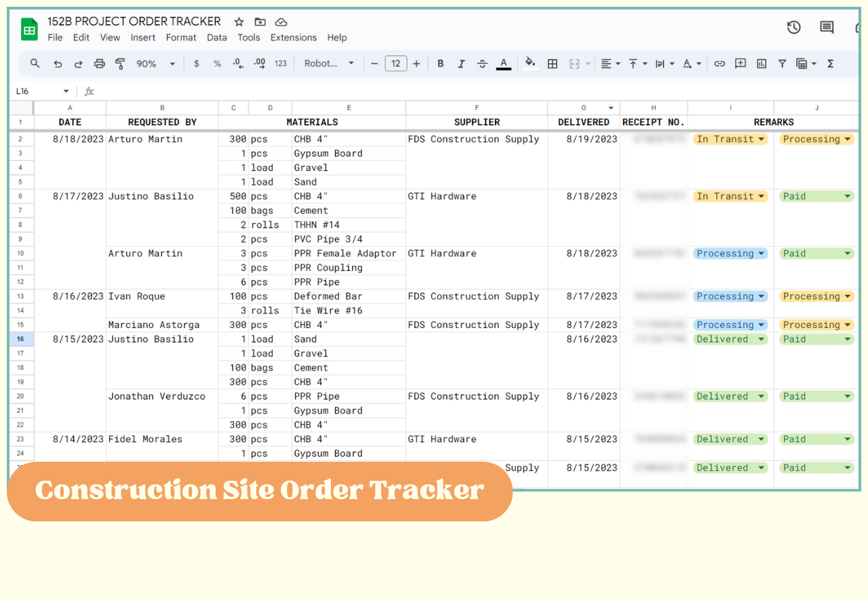Open text rotation dropdown
The width and height of the screenshot is (868, 600).
pos(692,64)
